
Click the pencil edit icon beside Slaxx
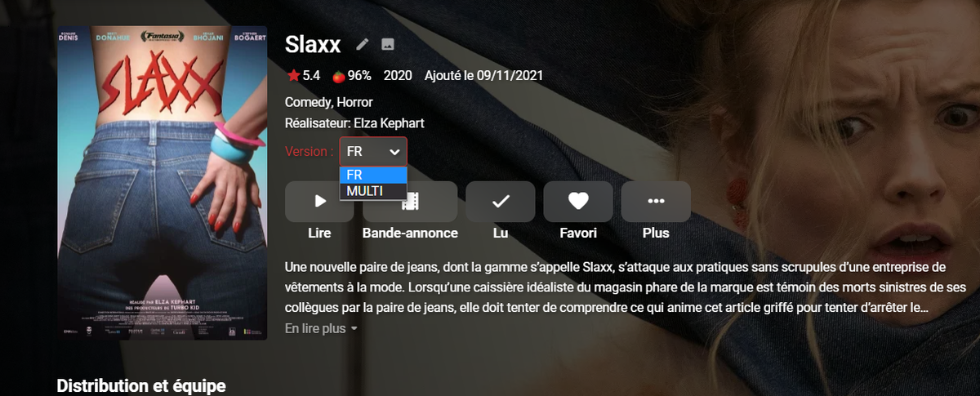point(363,44)
